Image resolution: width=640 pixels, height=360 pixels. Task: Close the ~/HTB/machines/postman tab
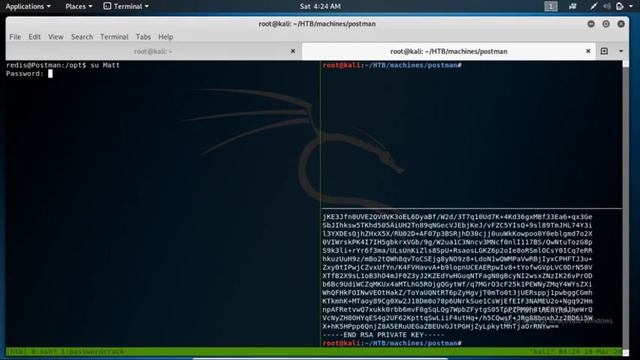click(588, 51)
